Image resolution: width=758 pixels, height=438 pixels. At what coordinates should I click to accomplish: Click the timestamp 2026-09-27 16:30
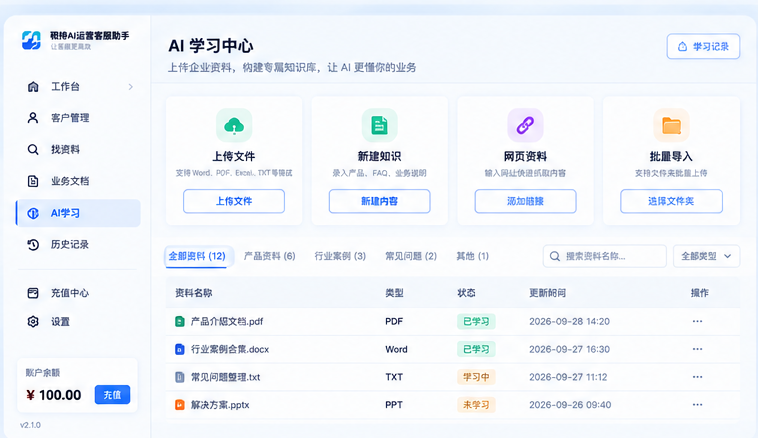pos(569,349)
